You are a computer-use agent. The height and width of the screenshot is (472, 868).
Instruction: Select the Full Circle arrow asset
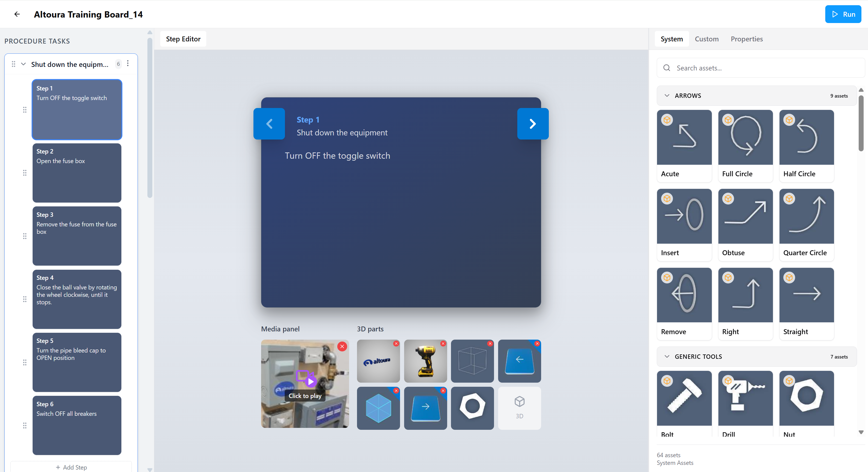pyautogui.click(x=745, y=146)
